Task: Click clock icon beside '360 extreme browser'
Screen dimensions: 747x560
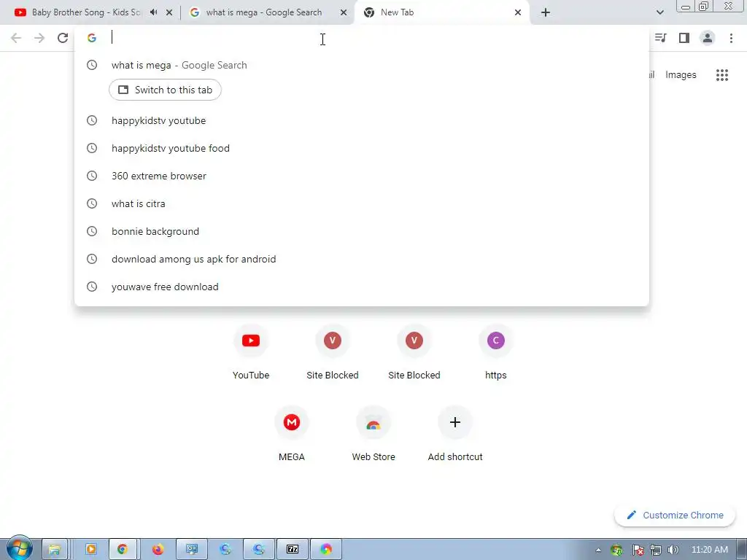Action: point(92,176)
